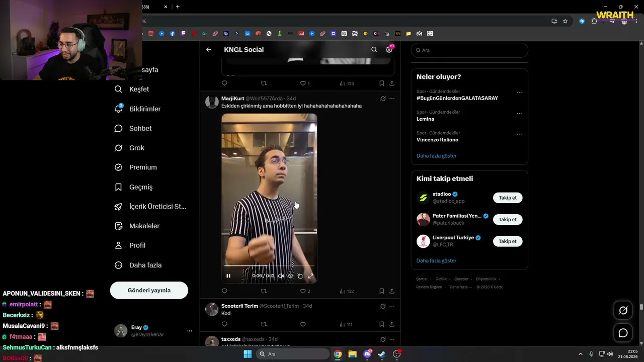Open options for Vincenzo Italiano trend

tap(519, 134)
